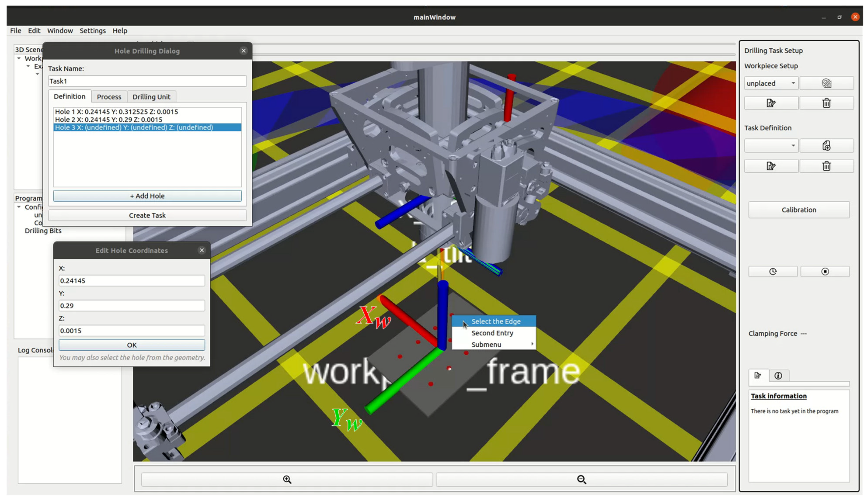Open the Settings menu

pyautogui.click(x=92, y=31)
